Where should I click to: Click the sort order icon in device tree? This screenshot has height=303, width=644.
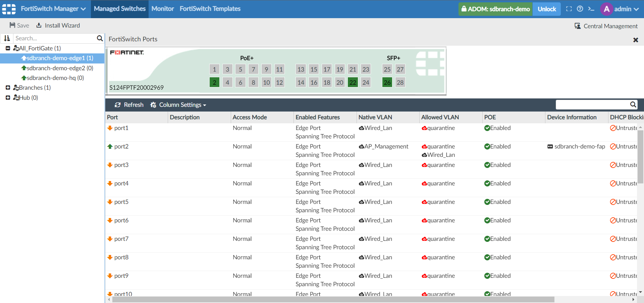(7, 38)
